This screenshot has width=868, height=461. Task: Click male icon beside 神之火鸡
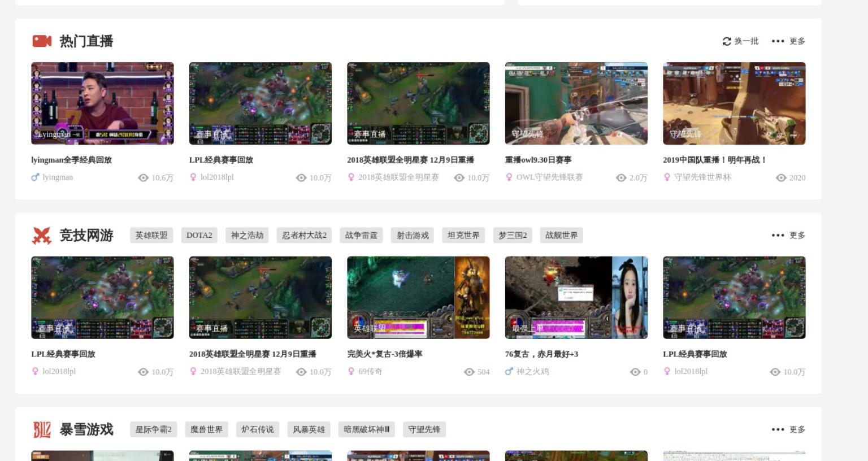point(509,372)
